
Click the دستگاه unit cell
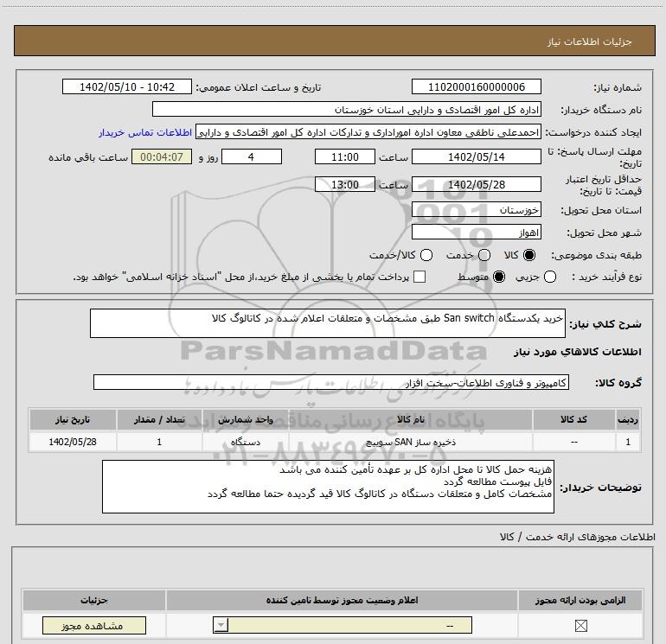point(246,442)
